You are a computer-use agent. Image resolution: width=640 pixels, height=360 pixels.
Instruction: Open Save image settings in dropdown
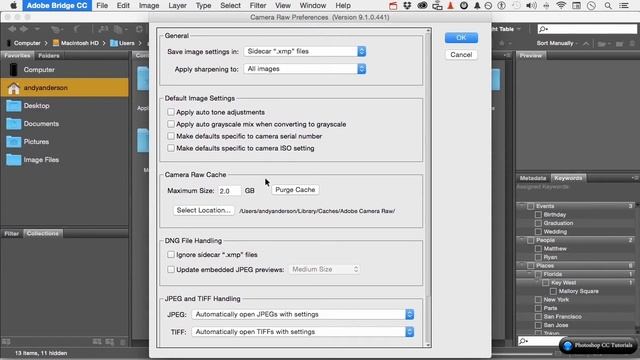[x=305, y=51]
